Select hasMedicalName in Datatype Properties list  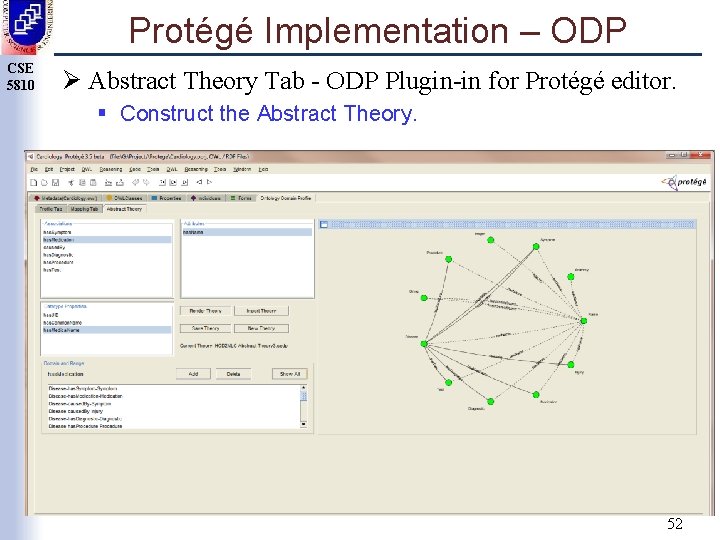[x=107, y=330]
